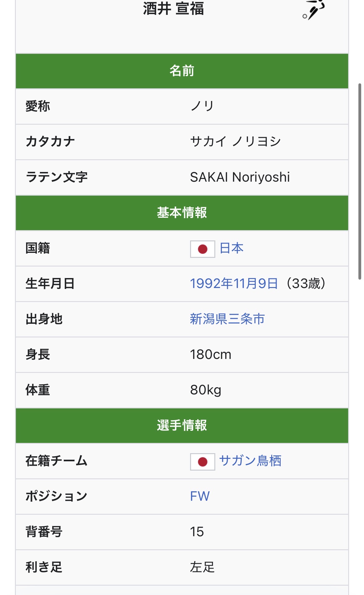Image resolution: width=364 pixels, height=595 pixels.
Task: Open the サガン鳥栖 team link
Action: click(x=250, y=461)
